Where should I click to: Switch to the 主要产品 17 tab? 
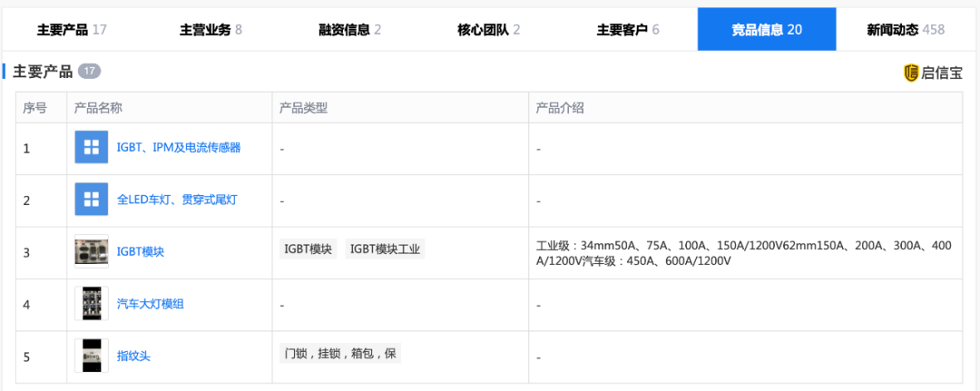pos(72,29)
